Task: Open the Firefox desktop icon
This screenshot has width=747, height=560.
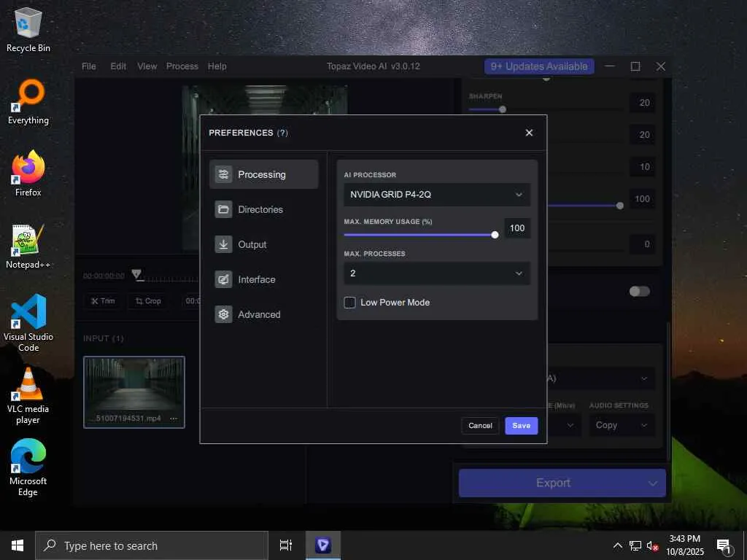Action: click(28, 174)
